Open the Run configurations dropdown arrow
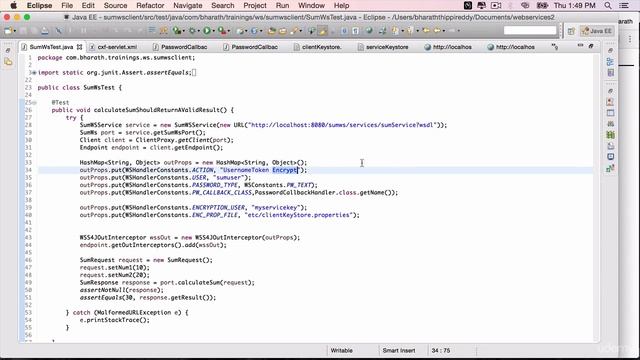This screenshot has width=640, height=360. pyautogui.click(x=213, y=31)
